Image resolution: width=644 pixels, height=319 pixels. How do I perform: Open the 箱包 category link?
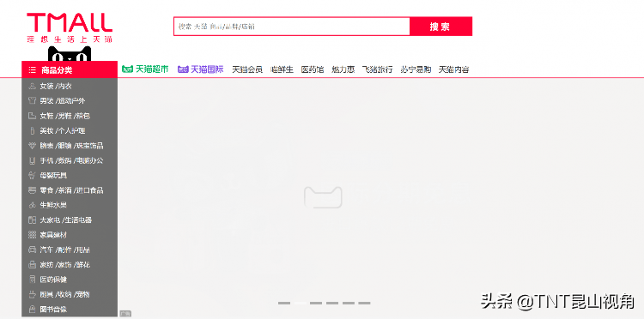click(x=83, y=116)
